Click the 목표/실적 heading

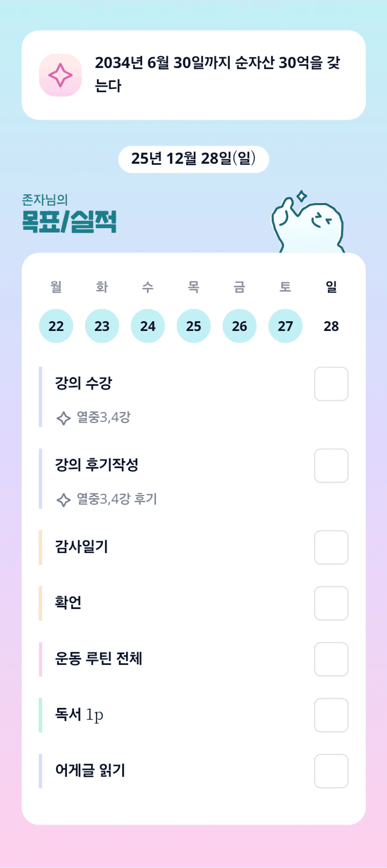point(69,222)
